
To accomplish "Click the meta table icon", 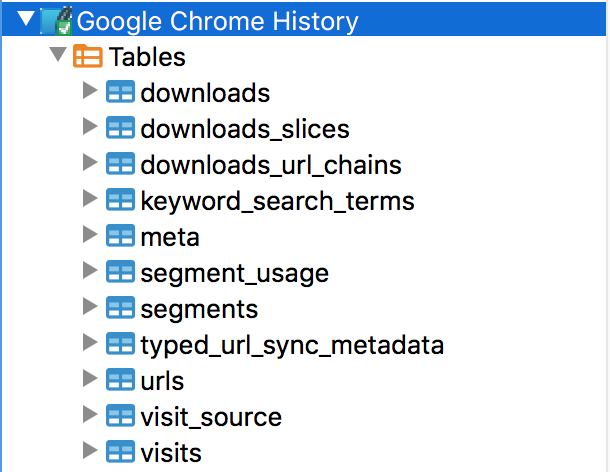I will [120, 237].
